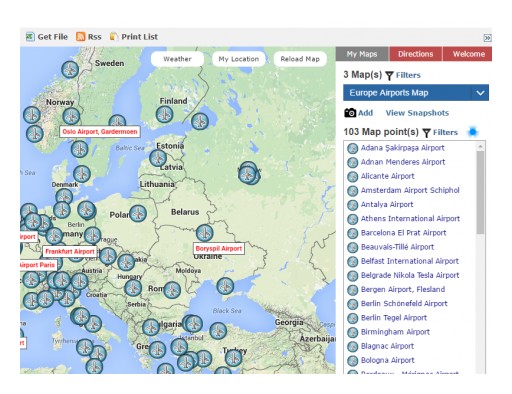Select Athens International Airport in list
Screen dimensions: 512x394
(x=410, y=219)
